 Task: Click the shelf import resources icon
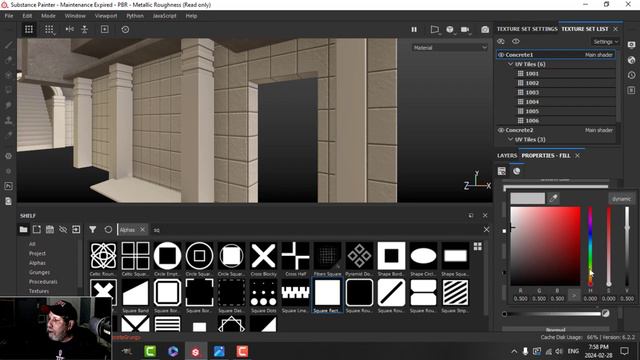(x=76, y=229)
